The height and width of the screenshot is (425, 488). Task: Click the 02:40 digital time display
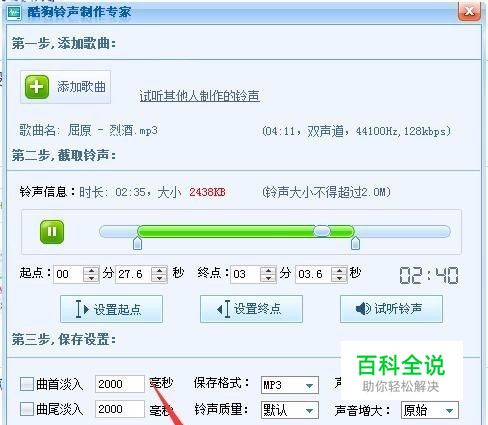coord(429,276)
